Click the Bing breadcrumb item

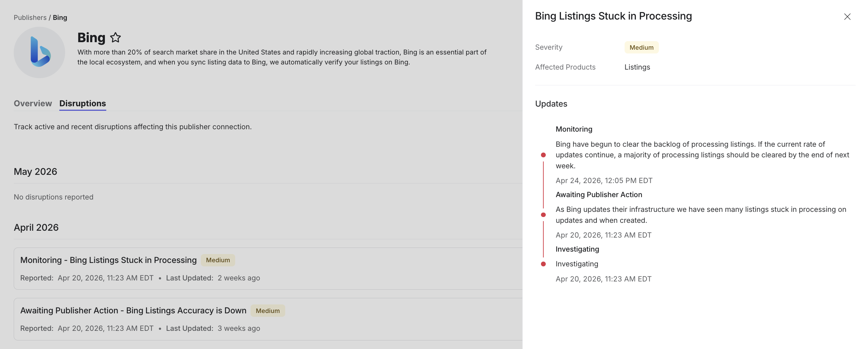pyautogui.click(x=60, y=17)
